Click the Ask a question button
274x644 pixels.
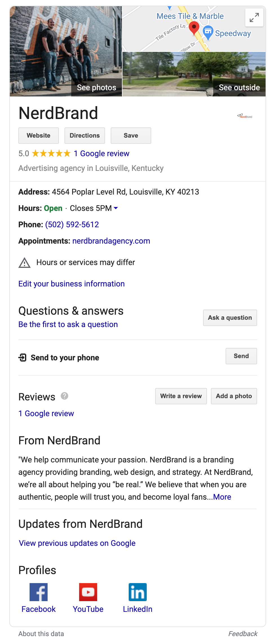[230, 318]
